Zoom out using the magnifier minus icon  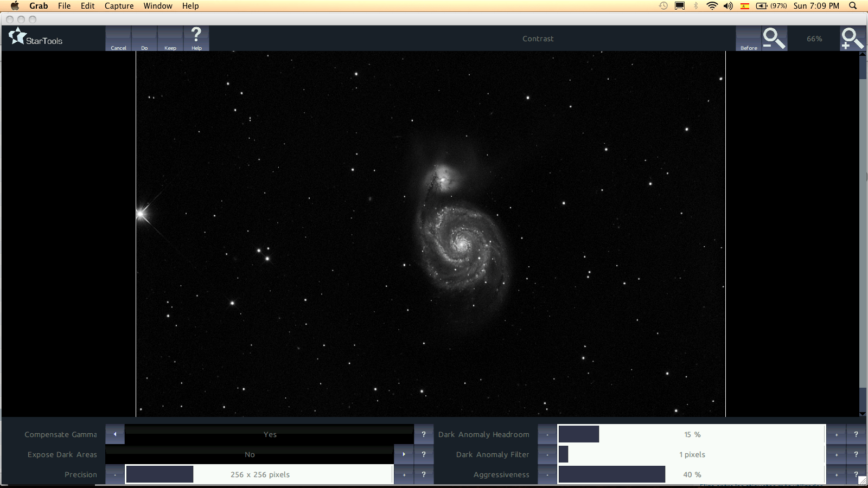click(x=774, y=38)
